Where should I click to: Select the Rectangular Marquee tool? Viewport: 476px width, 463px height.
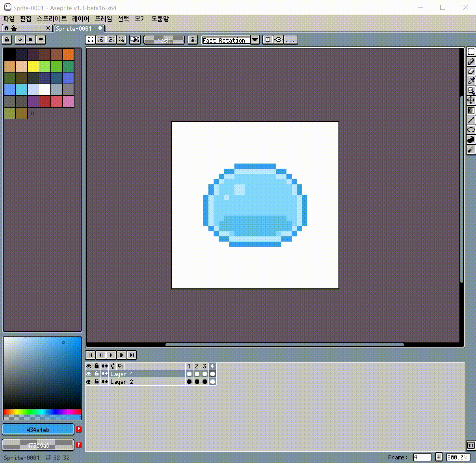(x=471, y=52)
